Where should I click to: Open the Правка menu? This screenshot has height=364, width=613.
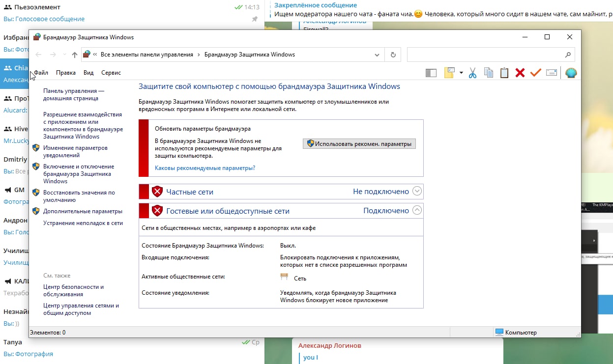point(66,73)
